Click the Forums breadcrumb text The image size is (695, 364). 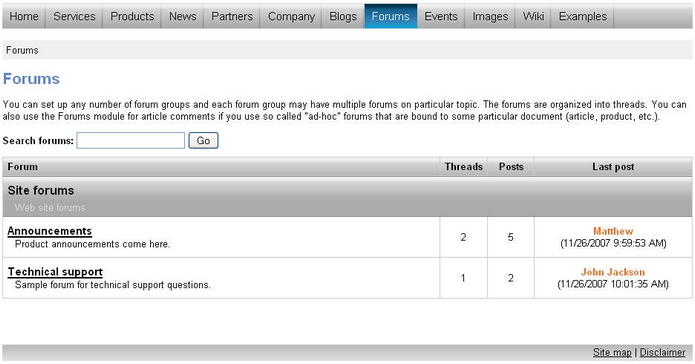point(22,50)
